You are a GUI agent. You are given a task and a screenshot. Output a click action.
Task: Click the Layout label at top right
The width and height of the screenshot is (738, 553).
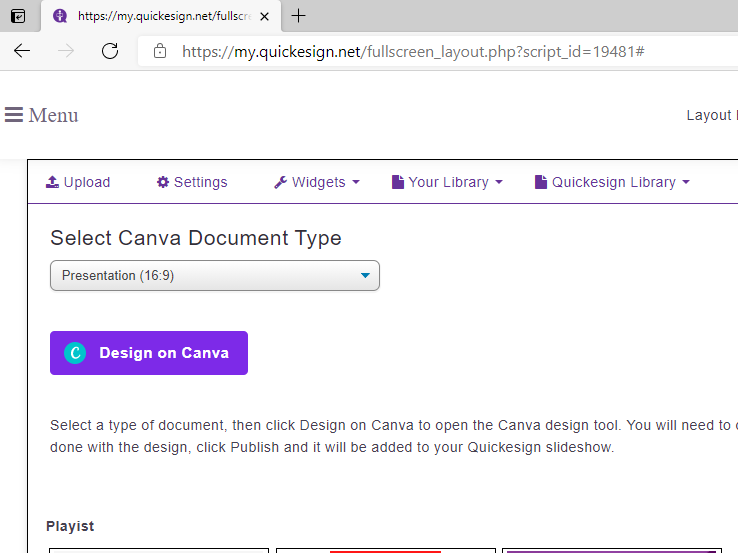tap(709, 115)
